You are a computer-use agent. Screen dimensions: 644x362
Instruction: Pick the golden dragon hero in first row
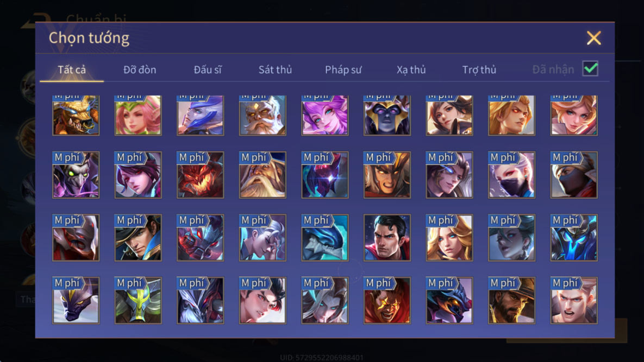pyautogui.click(x=76, y=115)
